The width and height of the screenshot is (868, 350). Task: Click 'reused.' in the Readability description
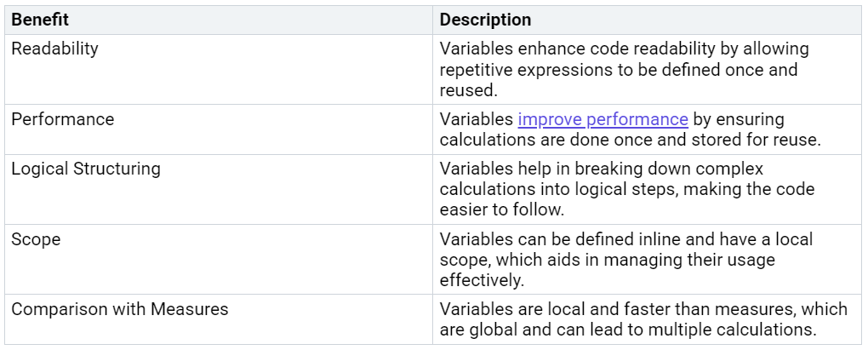point(469,90)
